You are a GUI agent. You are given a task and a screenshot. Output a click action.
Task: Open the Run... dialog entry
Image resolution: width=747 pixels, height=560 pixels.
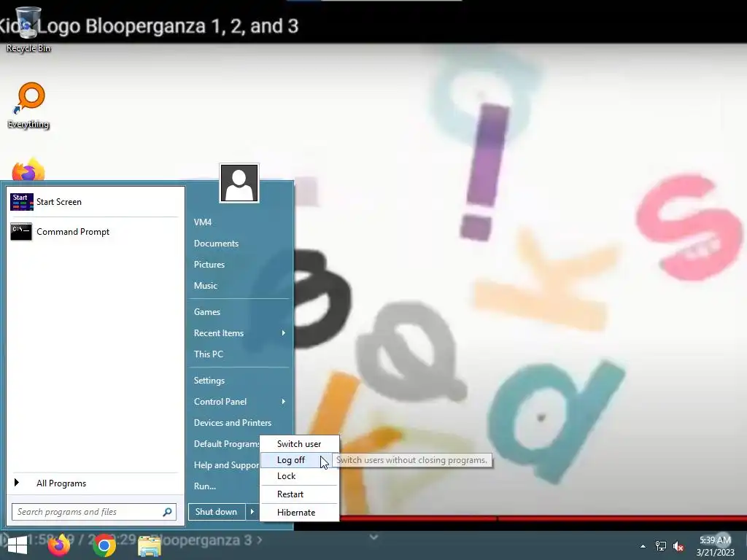205,486
